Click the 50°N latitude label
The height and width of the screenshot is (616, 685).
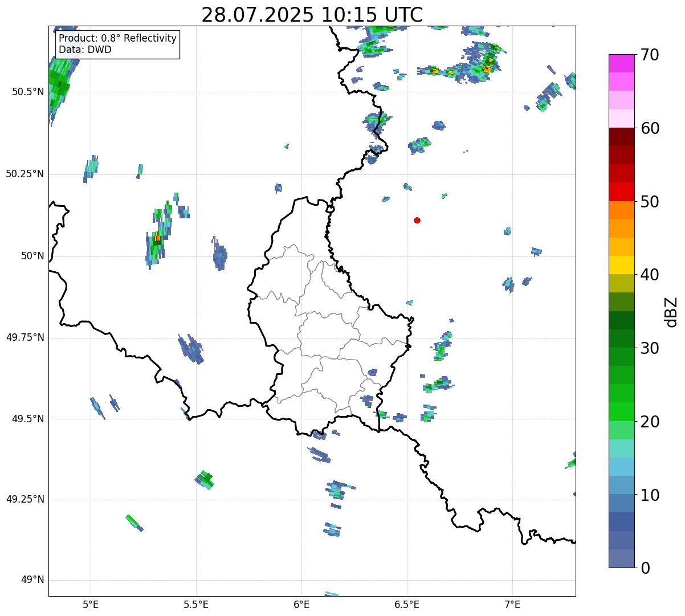pos(32,256)
